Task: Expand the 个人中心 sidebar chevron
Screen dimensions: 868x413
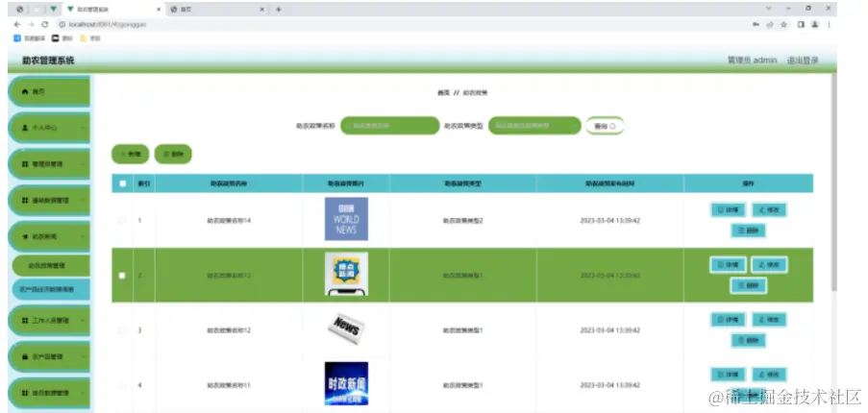Action: coord(83,128)
